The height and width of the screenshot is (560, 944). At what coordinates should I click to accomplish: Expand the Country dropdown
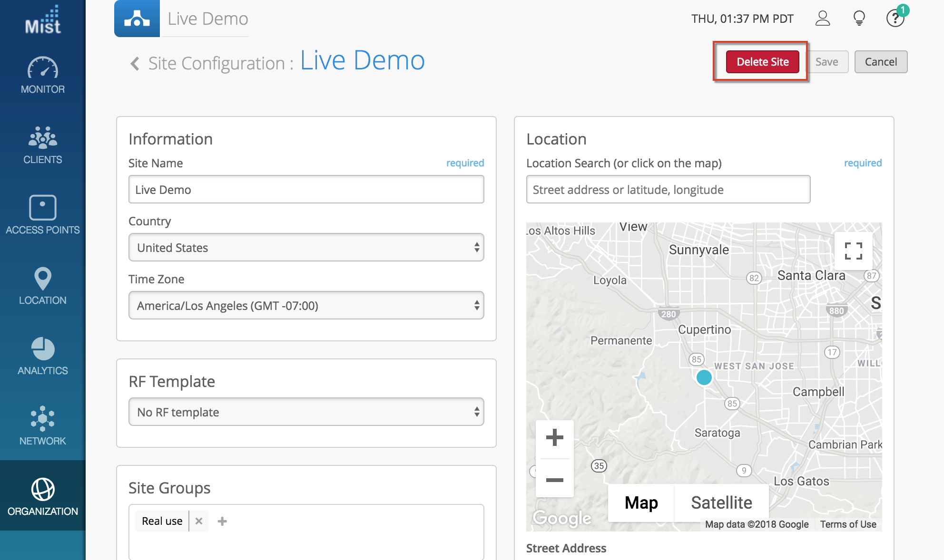pyautogui.click(x=306, y=248)
